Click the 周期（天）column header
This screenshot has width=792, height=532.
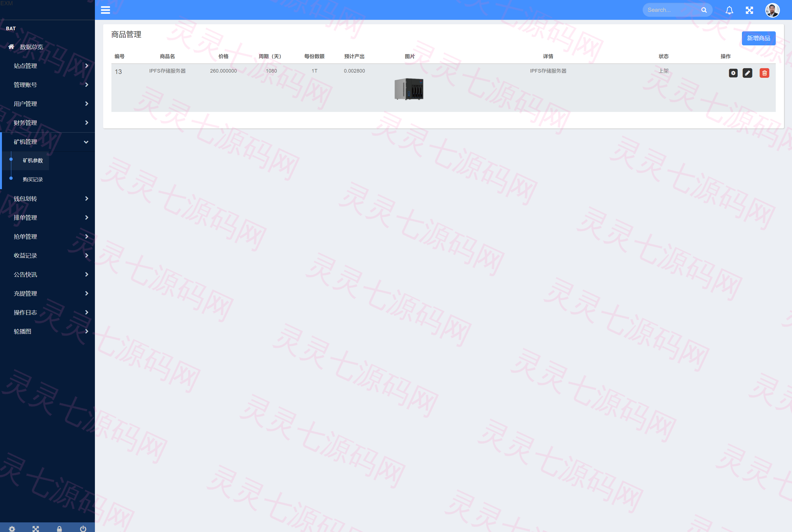270,56
